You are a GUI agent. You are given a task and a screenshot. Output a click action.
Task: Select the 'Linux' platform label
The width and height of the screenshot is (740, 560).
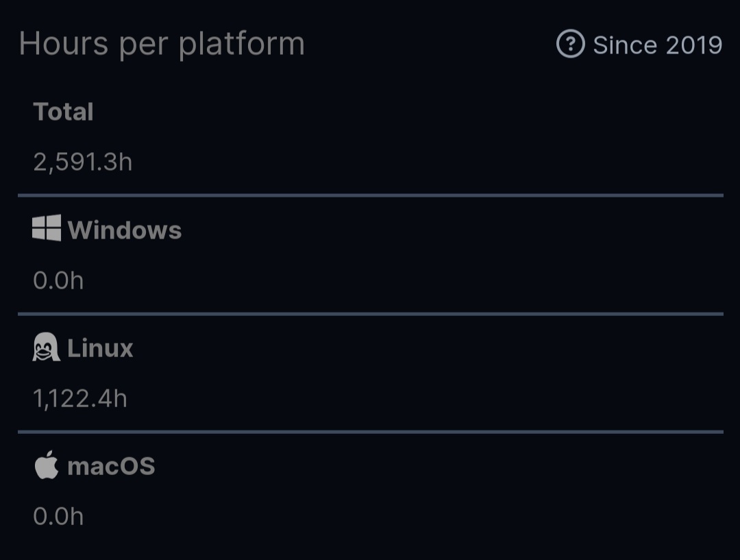coord(100,348)
